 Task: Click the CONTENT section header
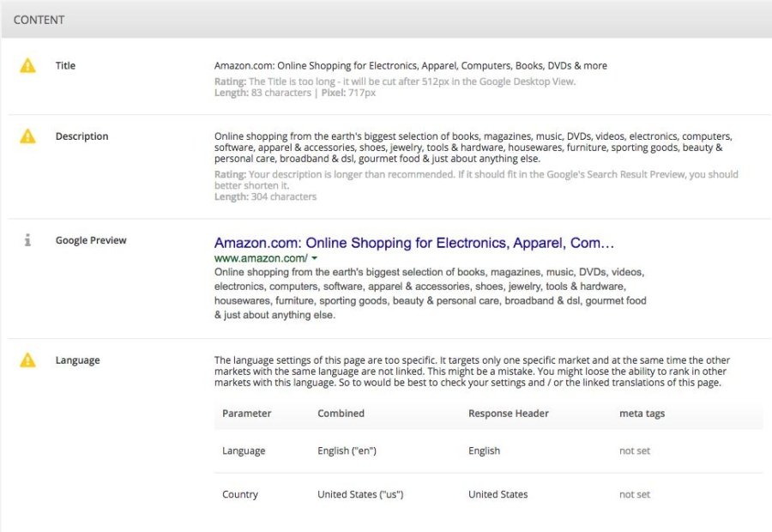39,20
